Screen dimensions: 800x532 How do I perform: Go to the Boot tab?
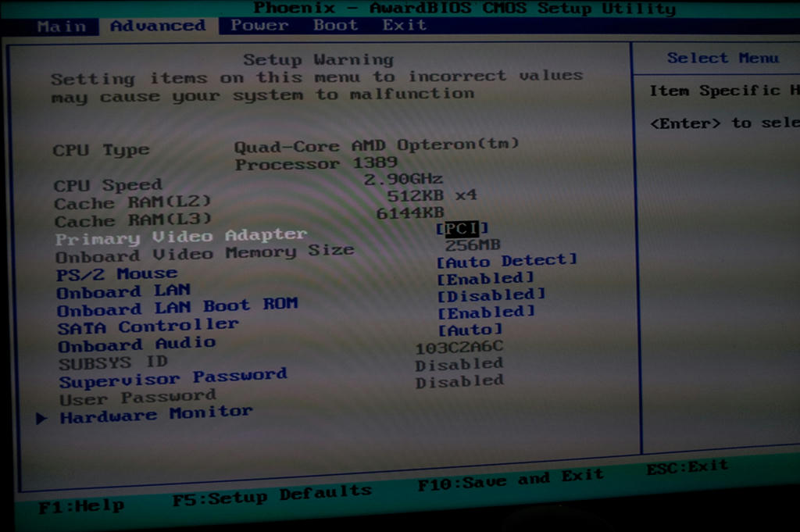[x=335, y=24]
